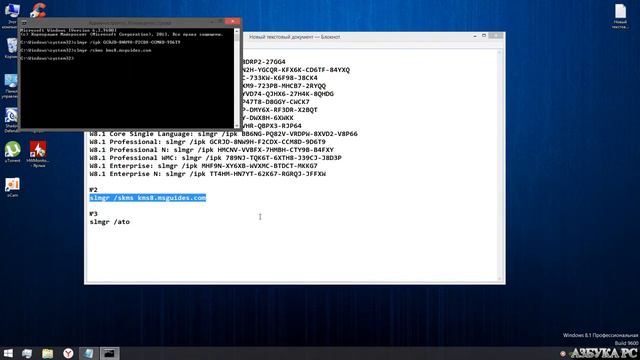Click the Command Prompt scrollbar down arrow
Screen dimensions: 640x360
tap(237, 126)
